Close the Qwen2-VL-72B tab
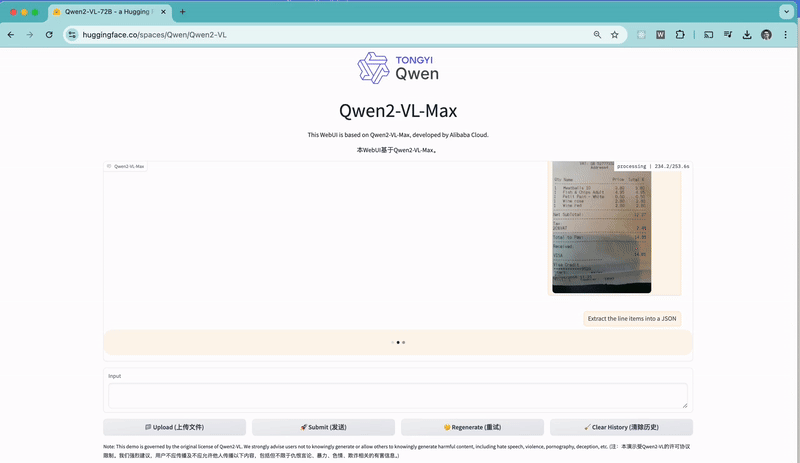Viewport: 800px width, 463px height. pos(163,12)
